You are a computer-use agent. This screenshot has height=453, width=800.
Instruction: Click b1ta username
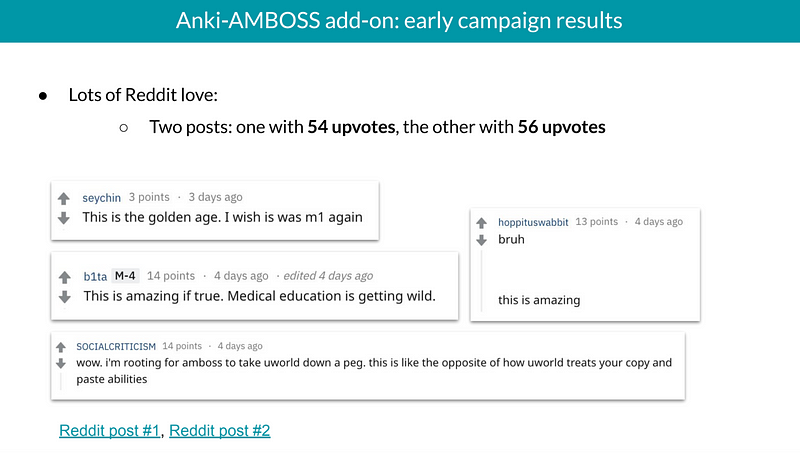tap(95, 276)
